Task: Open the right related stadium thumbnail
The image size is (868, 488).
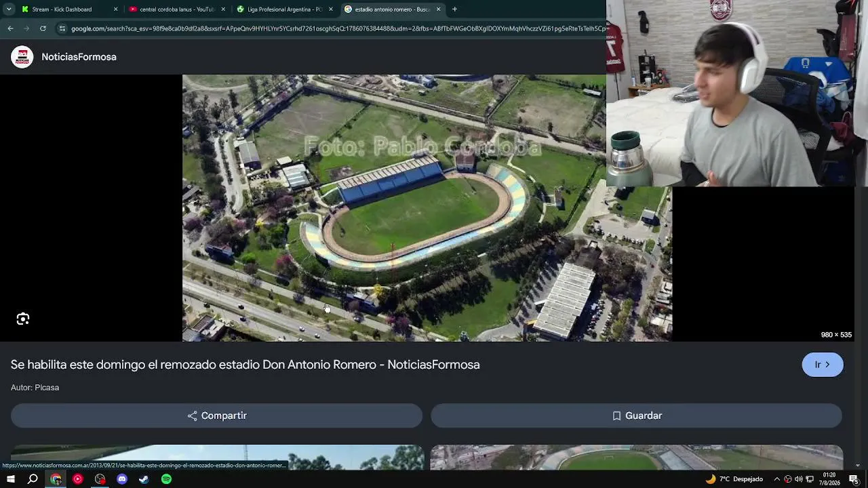Action: coord(637,457)
